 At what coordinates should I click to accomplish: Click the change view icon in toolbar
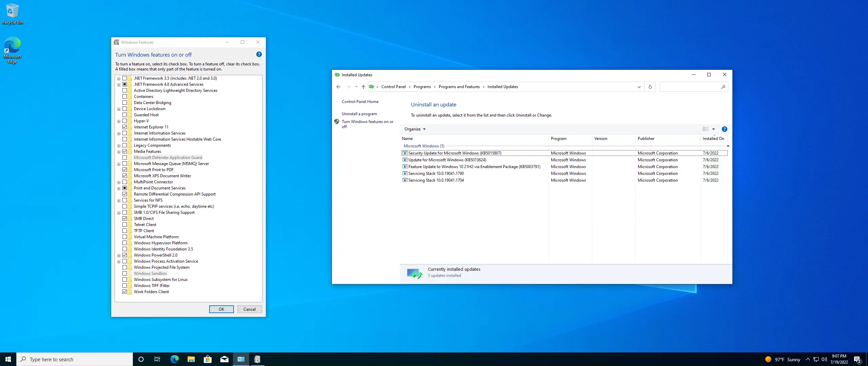tap(706, 129)
